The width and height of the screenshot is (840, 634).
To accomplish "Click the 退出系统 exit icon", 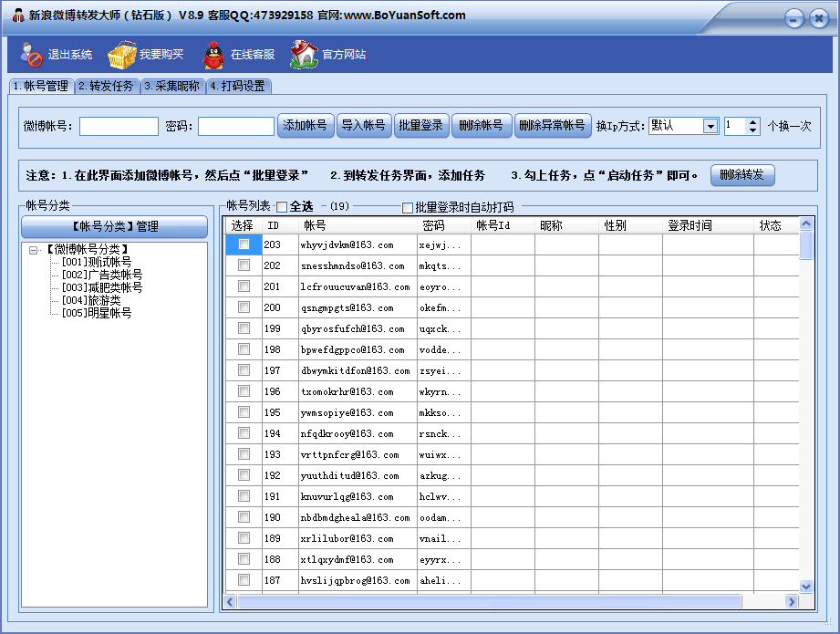I will click(31, 55).
